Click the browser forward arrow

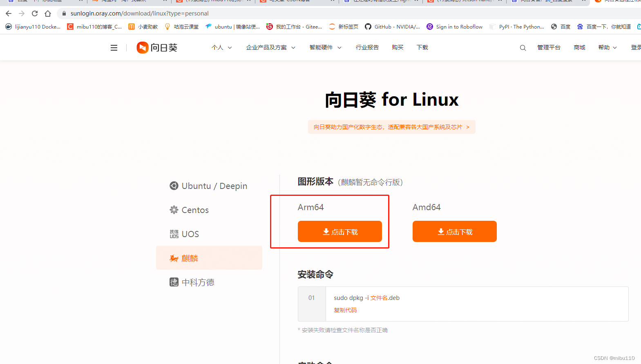coord(22,13)
